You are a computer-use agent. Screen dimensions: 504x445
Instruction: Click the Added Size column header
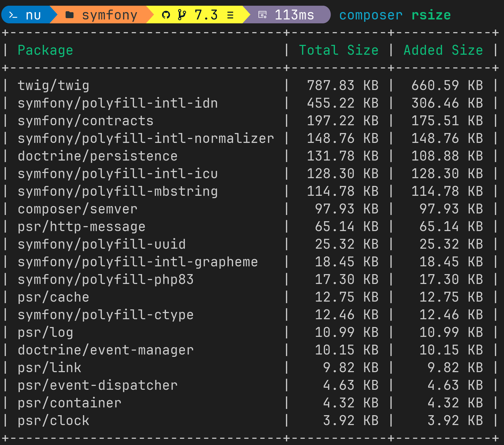443,50
